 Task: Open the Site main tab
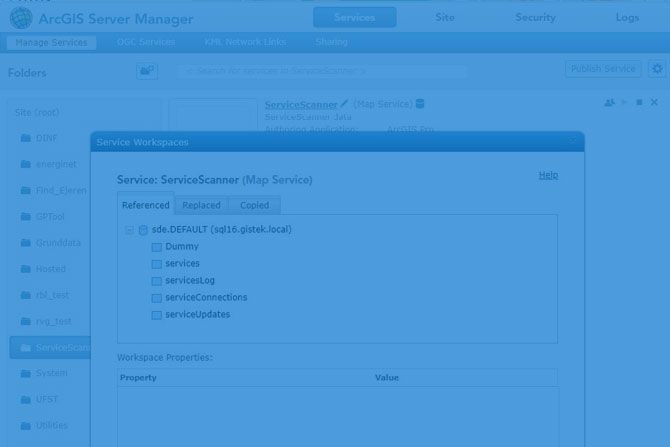click(445, 18)
